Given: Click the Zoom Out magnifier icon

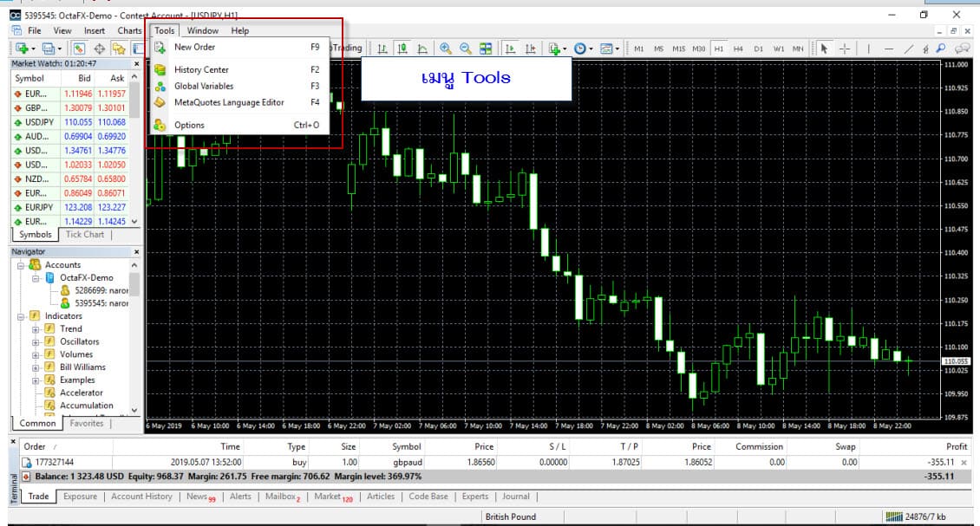Looking at the screenshot, I should click(466, 49).
